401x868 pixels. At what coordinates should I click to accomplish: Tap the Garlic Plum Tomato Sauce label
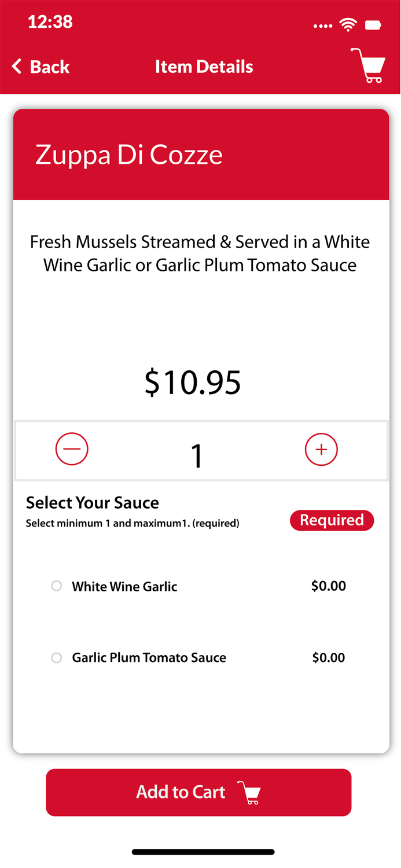(149, 658)
